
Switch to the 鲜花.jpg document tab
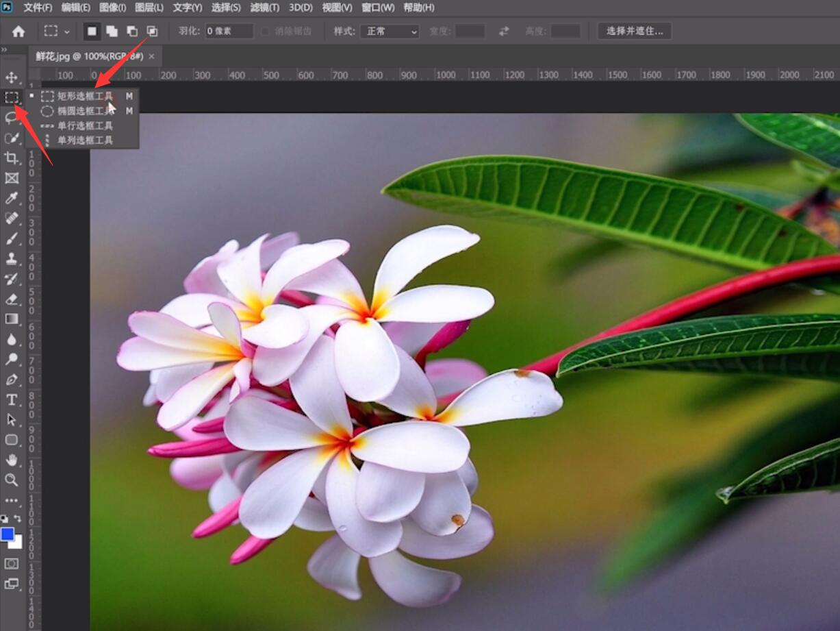coord(89,56)
